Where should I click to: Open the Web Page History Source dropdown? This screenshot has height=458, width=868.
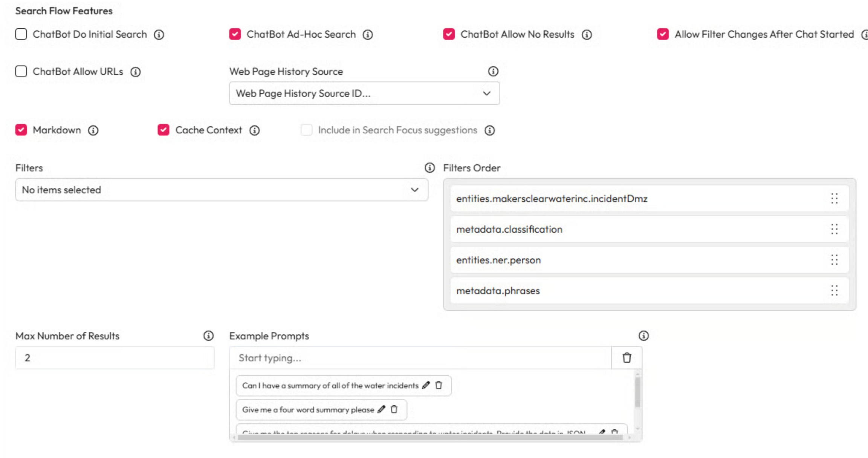364,93
